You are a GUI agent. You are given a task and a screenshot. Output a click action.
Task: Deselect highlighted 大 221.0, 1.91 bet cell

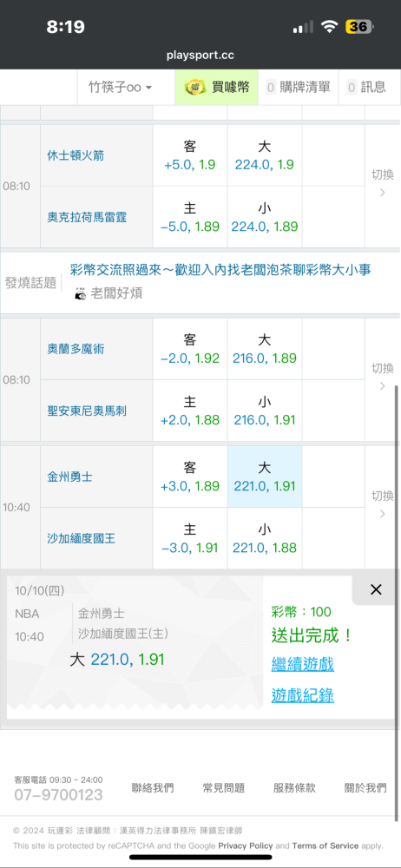point(265,477)
